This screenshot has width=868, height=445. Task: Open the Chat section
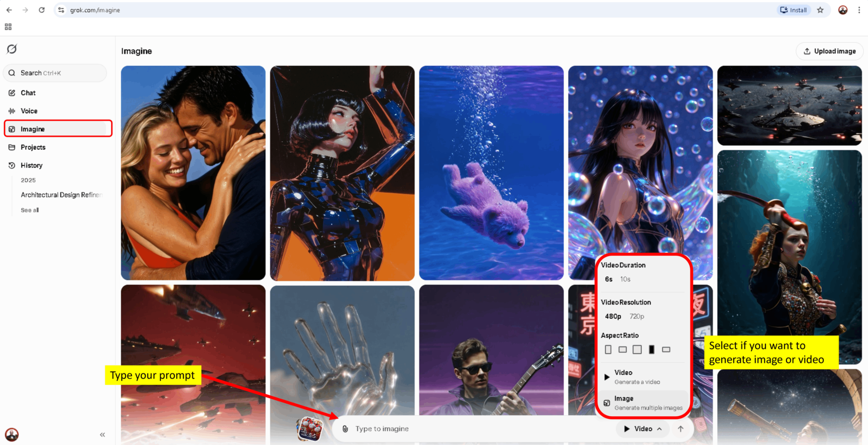tap(28, 93)
